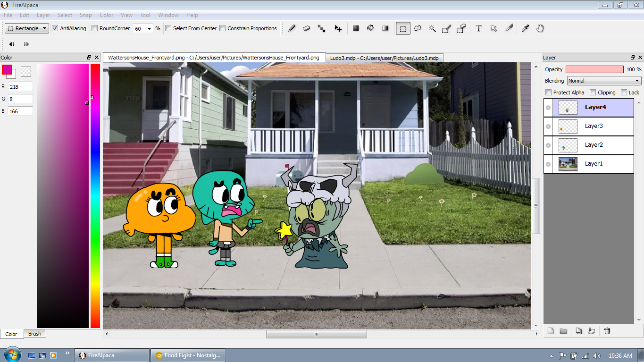Enable Constrain Proportions checkbox

click(223, 28)
